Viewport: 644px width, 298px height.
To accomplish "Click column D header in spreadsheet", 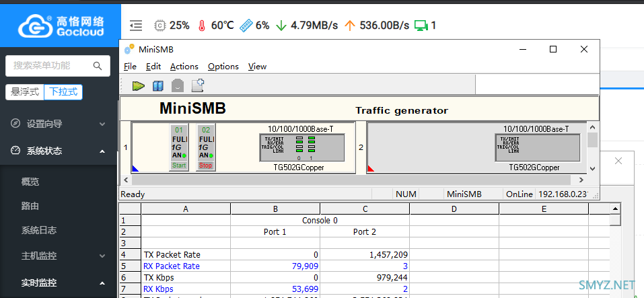I will [454, 209].
